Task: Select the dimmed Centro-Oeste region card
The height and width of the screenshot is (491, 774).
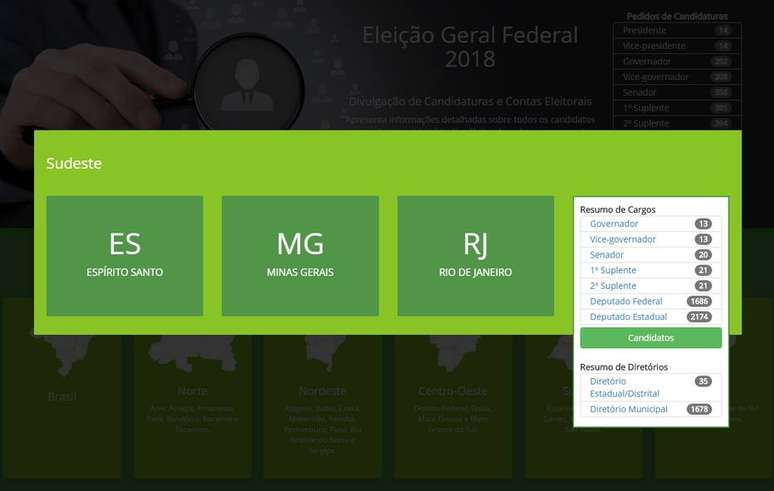Action: pos(453,387)
